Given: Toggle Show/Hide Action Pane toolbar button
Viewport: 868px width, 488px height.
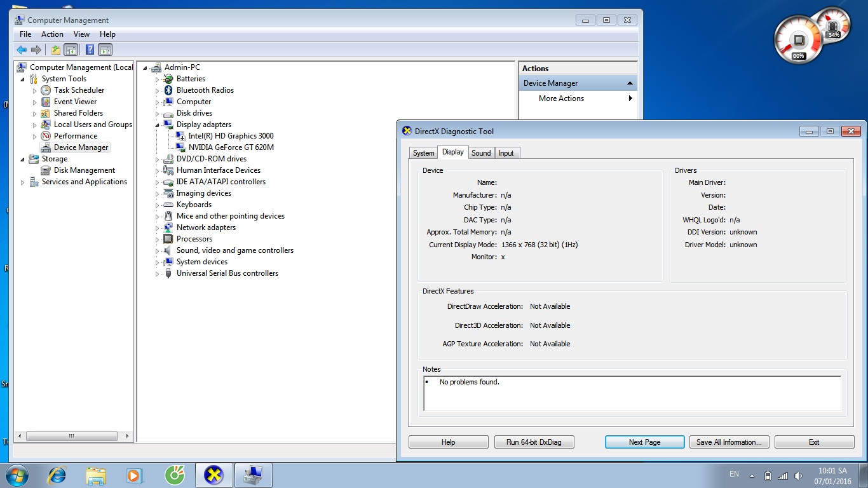Looking at the screenshot, I should (105, 50).
